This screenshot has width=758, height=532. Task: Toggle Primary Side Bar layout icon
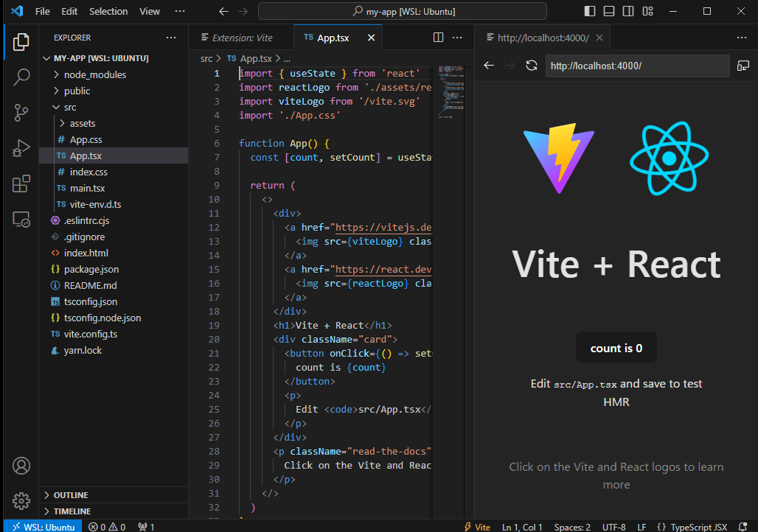(589, 11)
